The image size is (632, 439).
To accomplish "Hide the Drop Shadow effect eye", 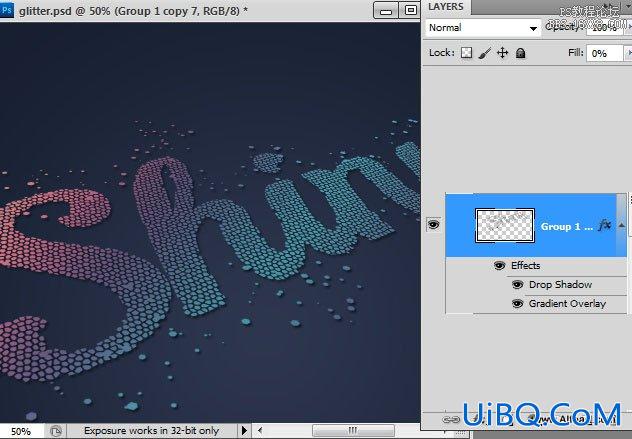I will point(517,285).
